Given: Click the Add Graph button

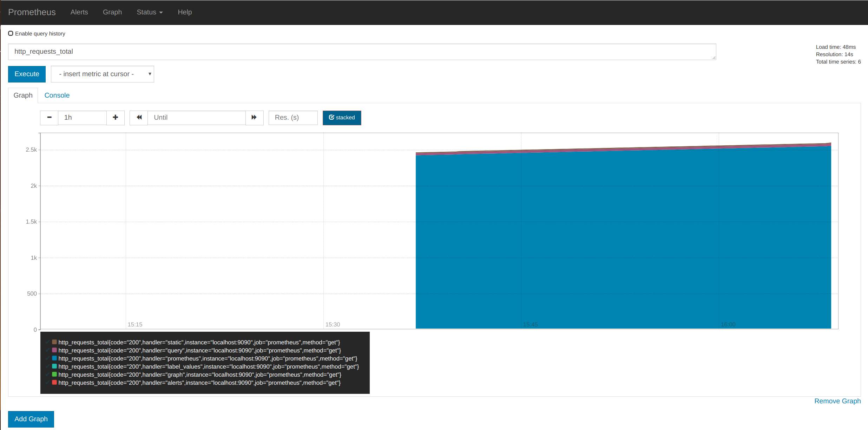Looking at the screenshot, I should coord(31,419).
